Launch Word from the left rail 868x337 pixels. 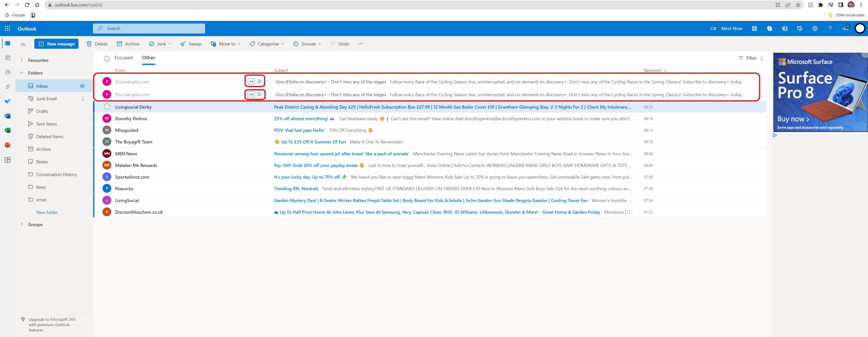click(x=8, y=116)
